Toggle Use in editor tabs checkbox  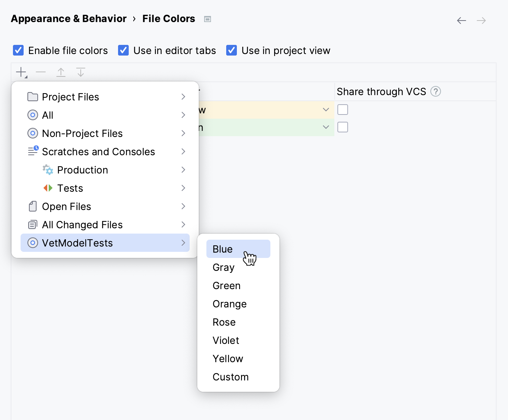pyautogui.click(x=123, y=50)
